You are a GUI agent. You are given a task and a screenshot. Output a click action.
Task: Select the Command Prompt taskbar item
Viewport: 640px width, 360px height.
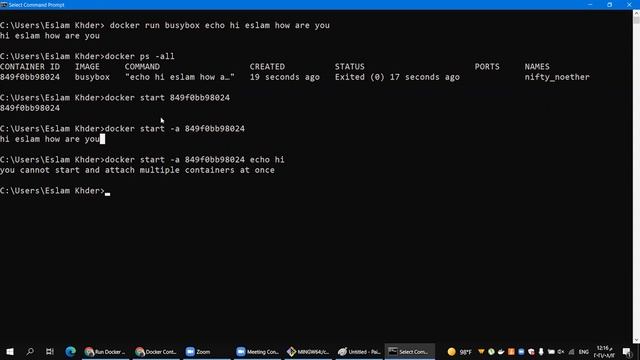(x=409, y=351)
